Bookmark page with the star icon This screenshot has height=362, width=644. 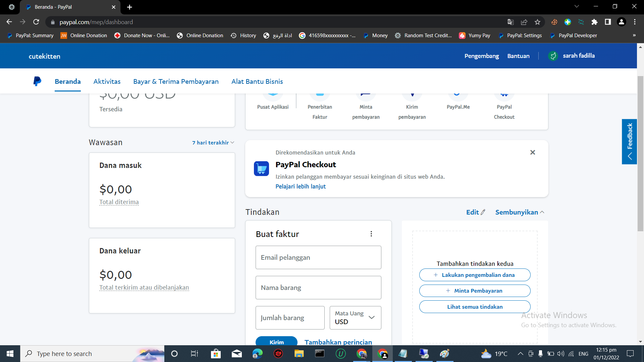point(537,22)
